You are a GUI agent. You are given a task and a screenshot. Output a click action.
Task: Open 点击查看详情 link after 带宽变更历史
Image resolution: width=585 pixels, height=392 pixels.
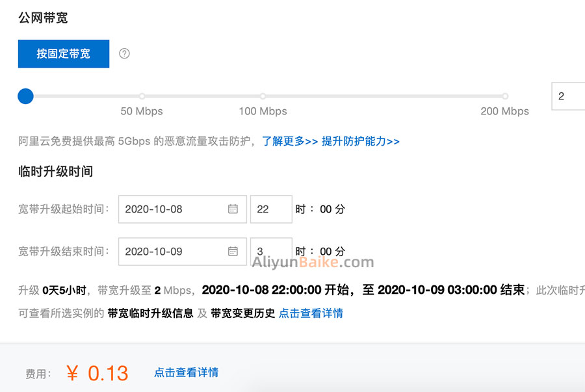pos(311,313)
